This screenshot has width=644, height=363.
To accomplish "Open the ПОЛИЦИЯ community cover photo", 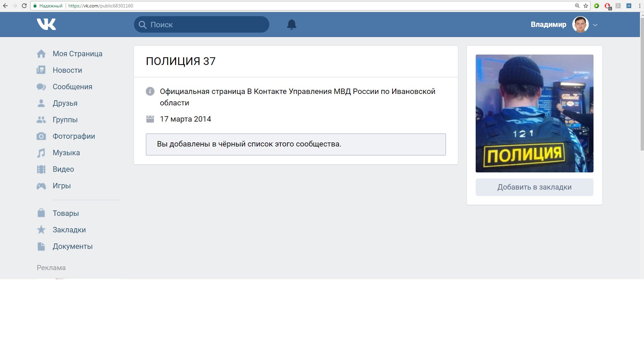I will pyautogui.click(x=534, y=113).
